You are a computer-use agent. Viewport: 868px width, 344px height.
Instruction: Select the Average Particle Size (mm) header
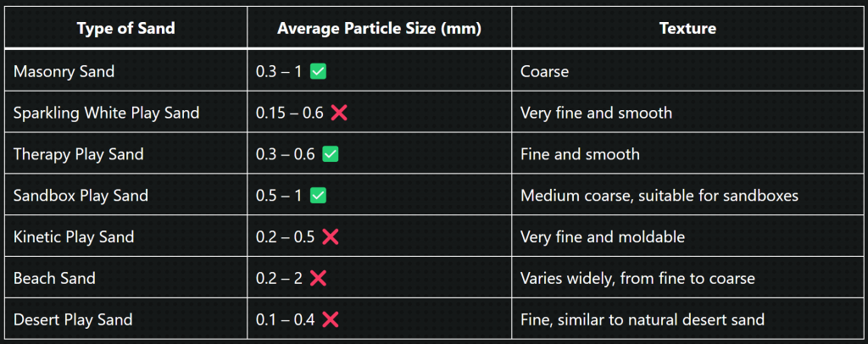click(x=379, y=28)
